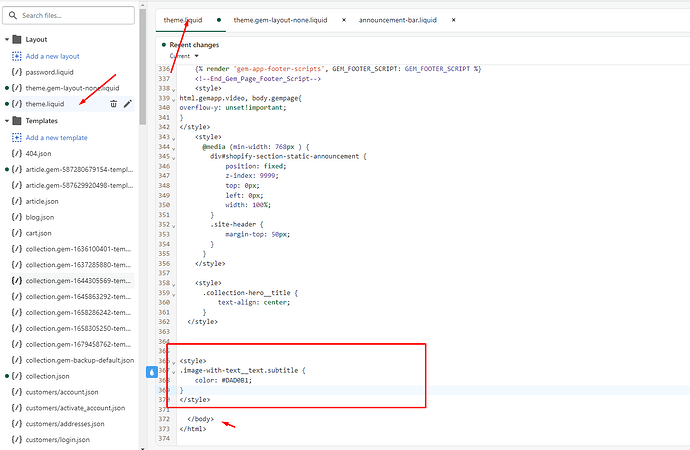
Task: Delete theme.liquid using the trash icon
Action: pos(113,103)
